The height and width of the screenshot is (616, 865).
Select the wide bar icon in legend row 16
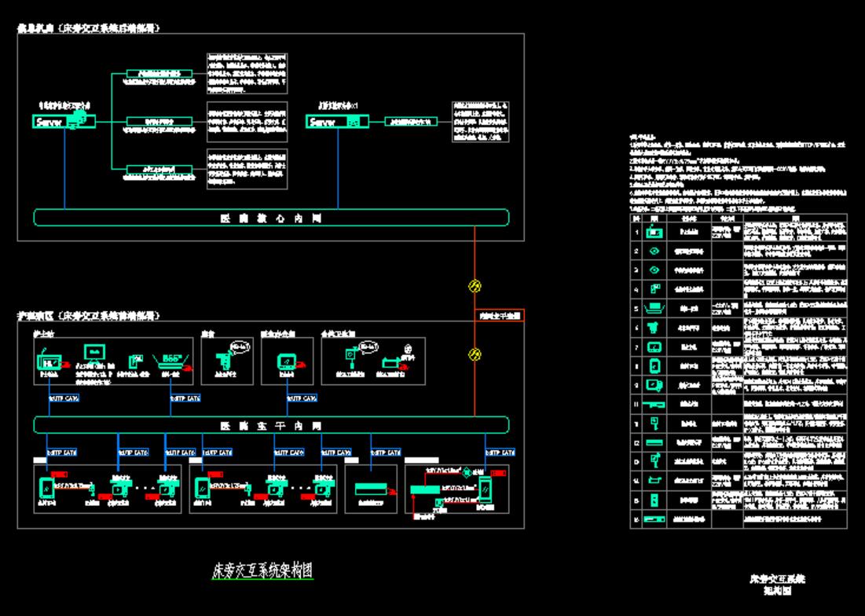pyautogui.click(x=654, y=519)
